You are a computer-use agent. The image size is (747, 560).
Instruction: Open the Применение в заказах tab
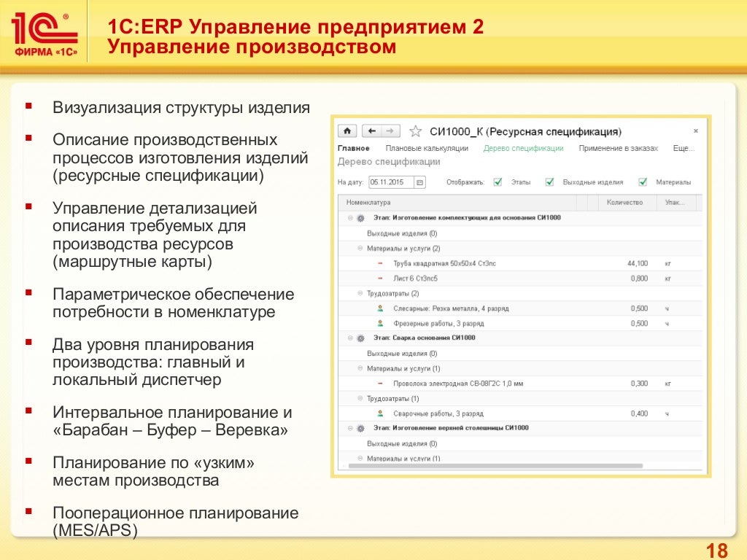(x=619, y=149)
